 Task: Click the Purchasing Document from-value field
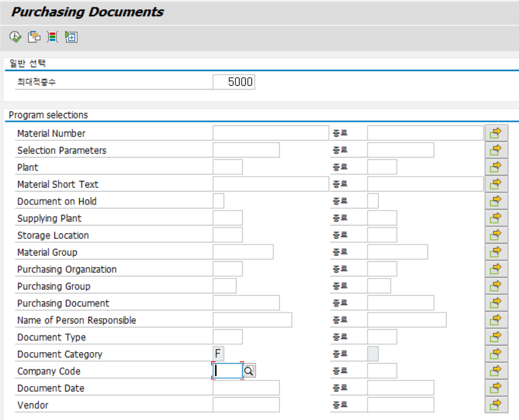[x=246, y=303]
